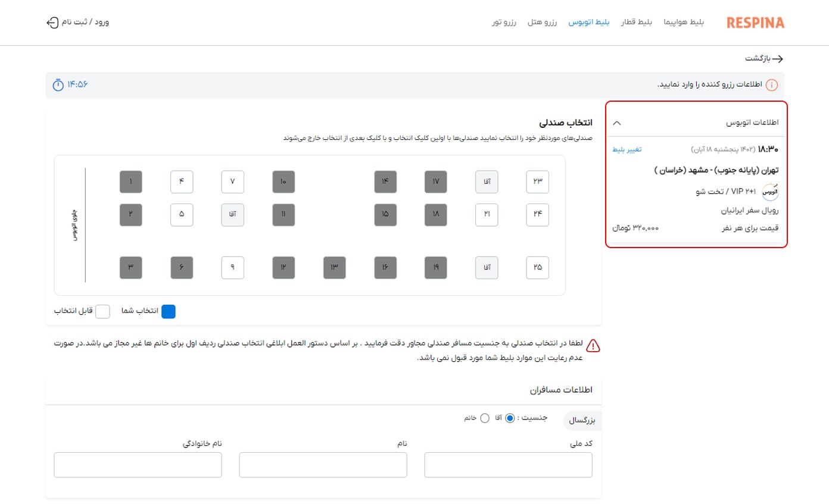Click the قابل انتخاب legend checkbox

click(102, 311)
